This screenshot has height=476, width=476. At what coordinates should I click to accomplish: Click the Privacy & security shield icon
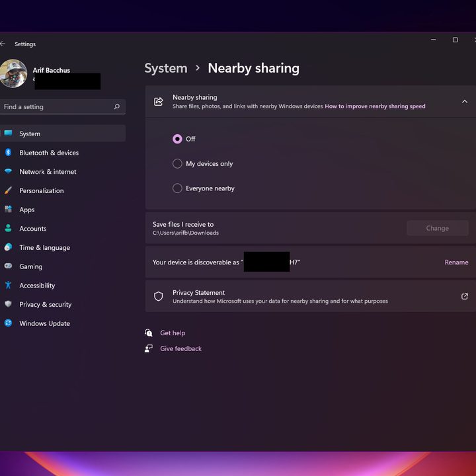8,304
